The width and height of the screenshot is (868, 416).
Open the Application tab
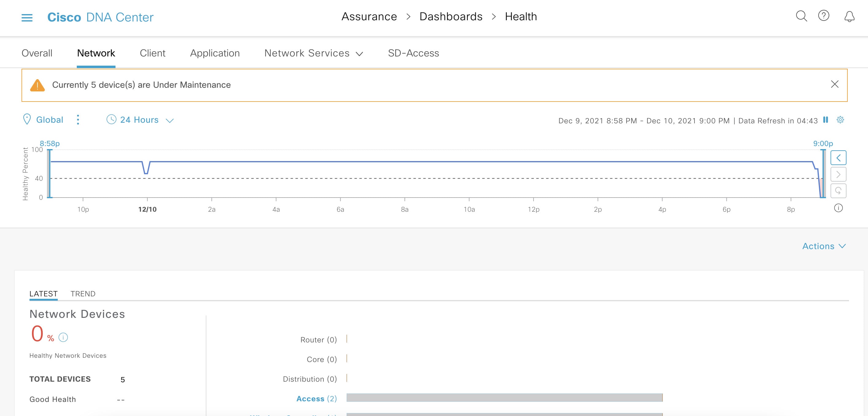(215, 53)
